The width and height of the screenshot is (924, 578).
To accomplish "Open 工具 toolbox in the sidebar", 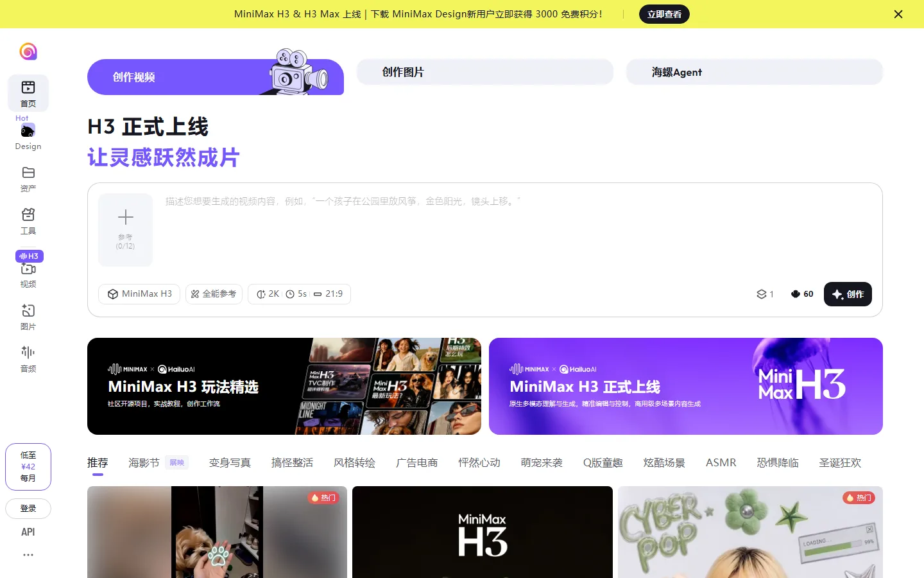I will (28, 222).
